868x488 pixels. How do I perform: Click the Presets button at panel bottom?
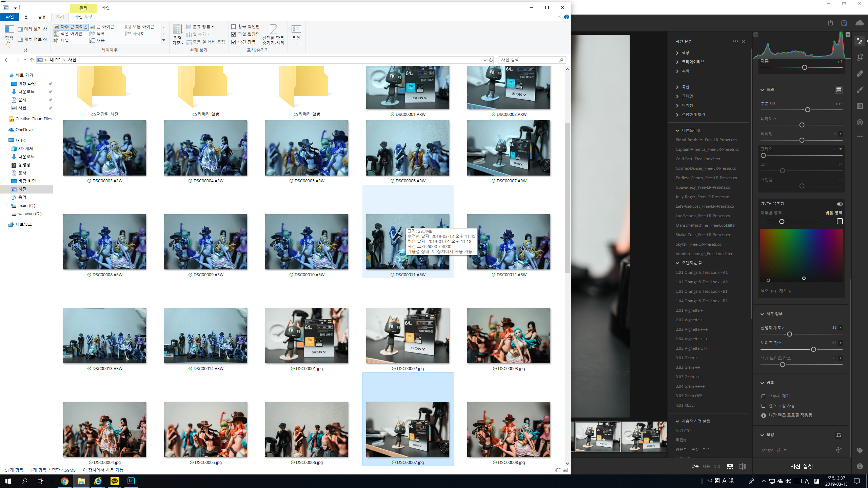tap(801, 466)
